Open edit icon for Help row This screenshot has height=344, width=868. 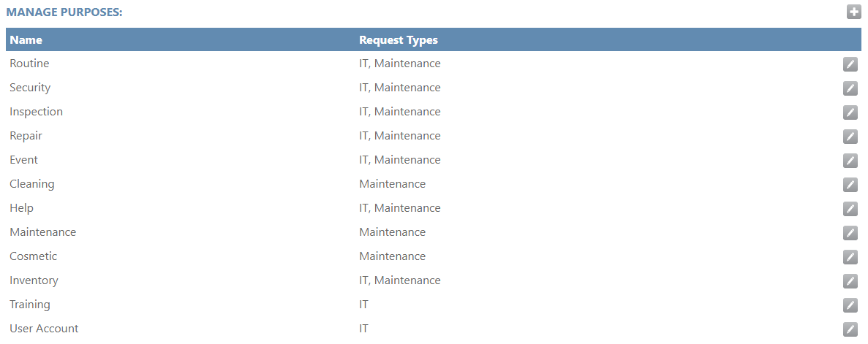coord(850,208)
